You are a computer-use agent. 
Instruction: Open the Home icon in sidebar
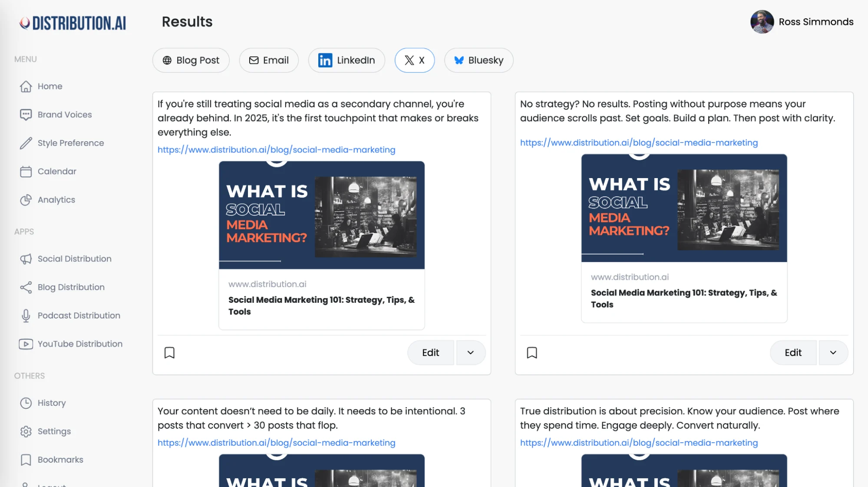coord(26,86)
